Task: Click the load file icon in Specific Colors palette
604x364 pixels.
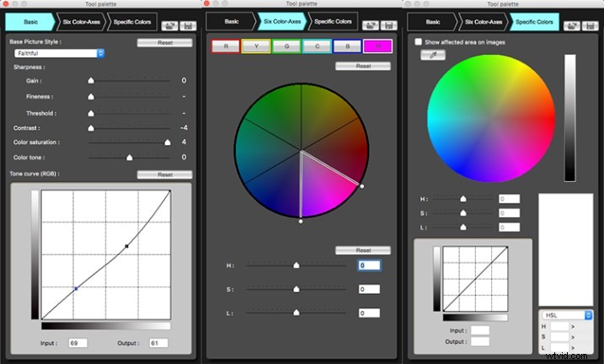Action: (572, 26)
